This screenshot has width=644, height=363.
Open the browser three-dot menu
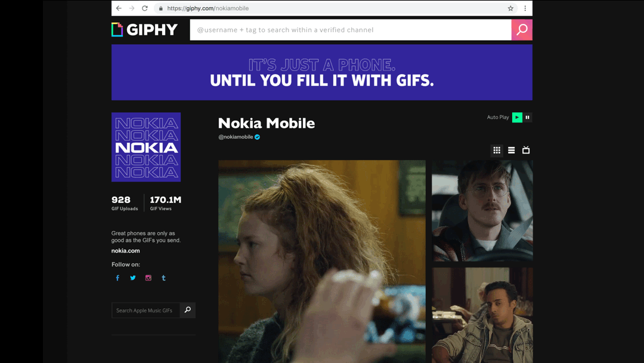[x=525, y=8]
